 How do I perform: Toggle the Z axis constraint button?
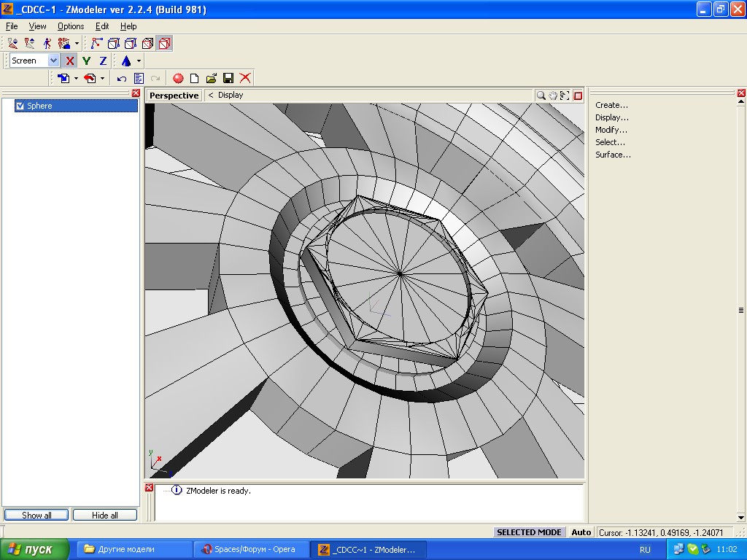103,61
